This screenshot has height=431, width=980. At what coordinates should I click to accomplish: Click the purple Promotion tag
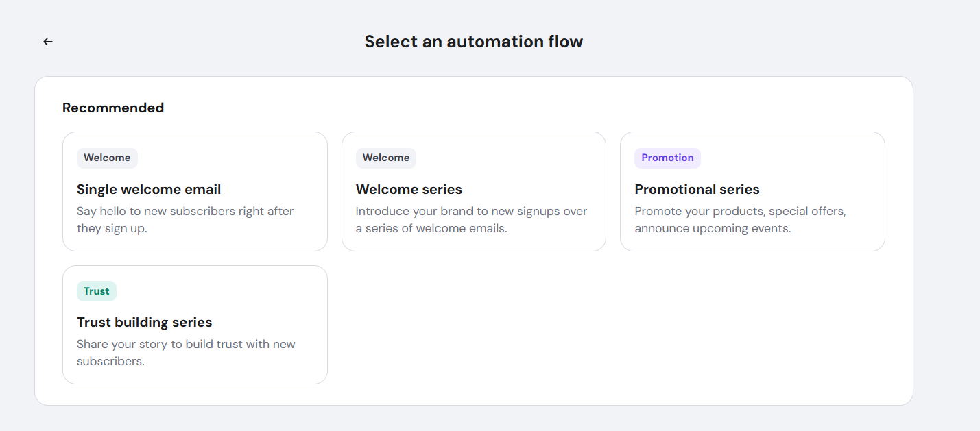tap(667, 158)
